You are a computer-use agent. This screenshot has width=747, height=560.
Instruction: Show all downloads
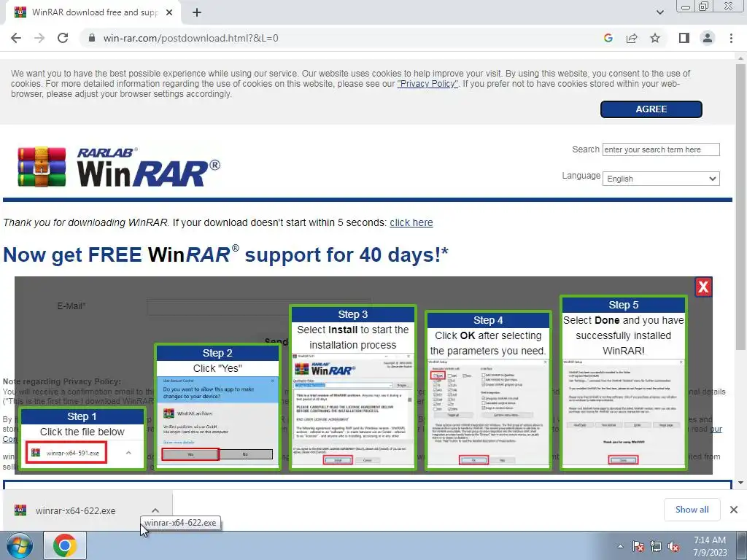692,510
